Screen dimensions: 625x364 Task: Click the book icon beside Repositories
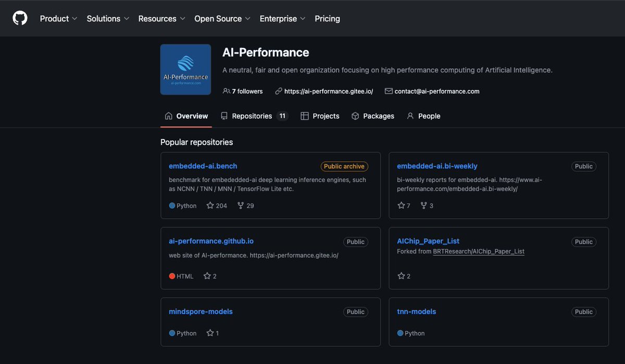pyautogui.click(x=224, y=116)
